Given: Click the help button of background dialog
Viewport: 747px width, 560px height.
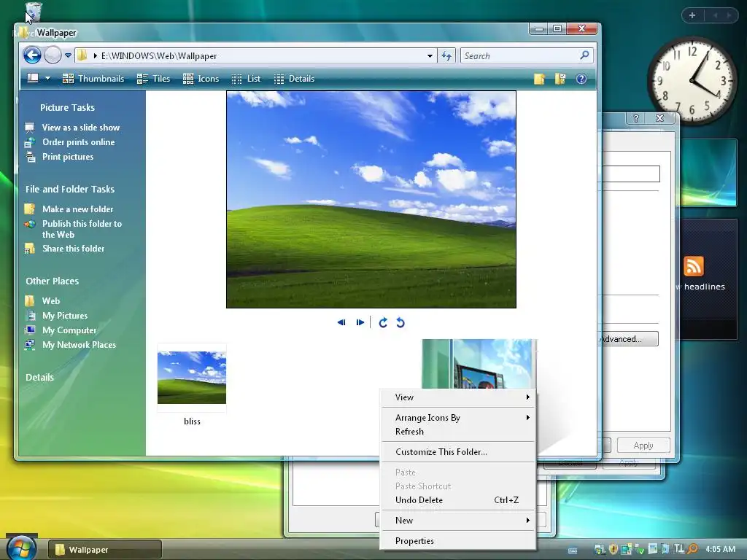Looking at the screenshot, I should tap(635, 118).
